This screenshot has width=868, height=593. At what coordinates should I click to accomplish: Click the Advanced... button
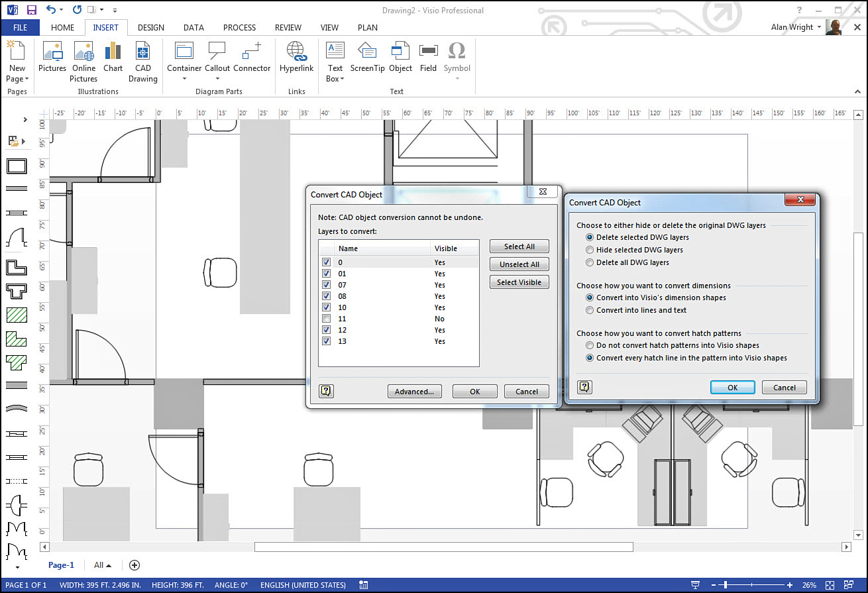(414, 392)
